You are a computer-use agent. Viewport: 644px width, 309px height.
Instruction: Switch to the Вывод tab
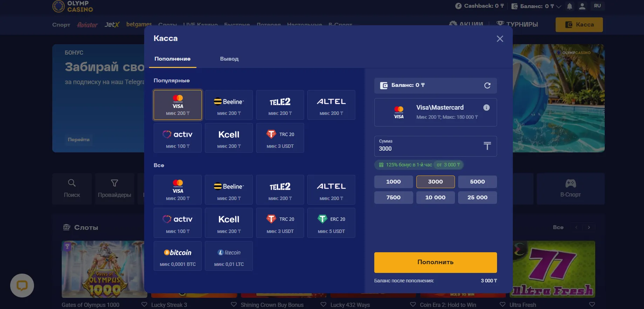[229, 59]
